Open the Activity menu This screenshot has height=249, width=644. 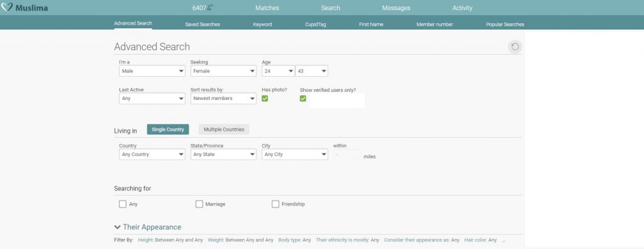click(462, 8)
